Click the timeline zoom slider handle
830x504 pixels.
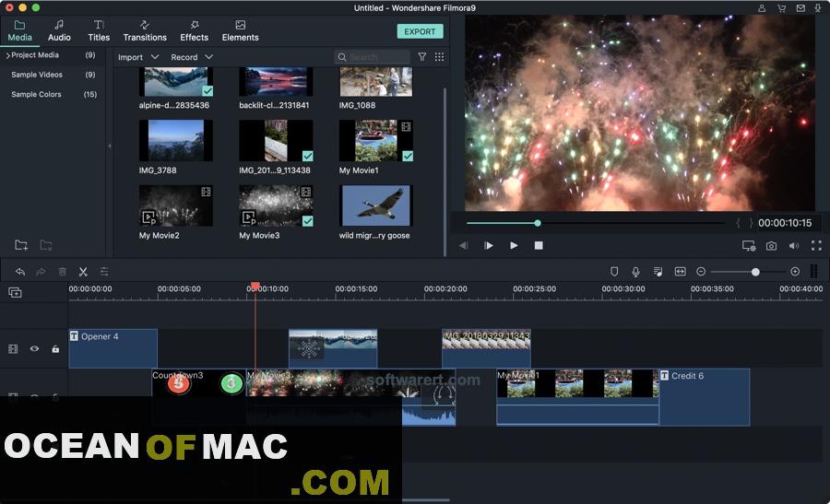(755, 271)
